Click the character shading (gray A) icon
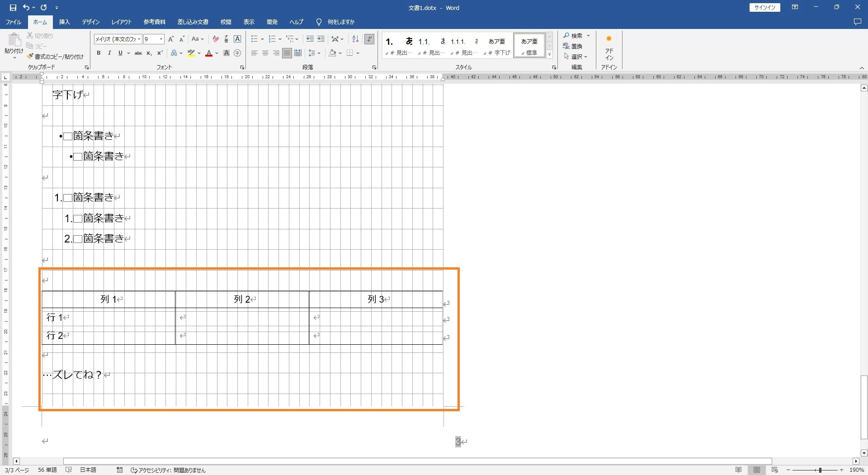Viewport: 868px width, 475px height. coord(226,53)
